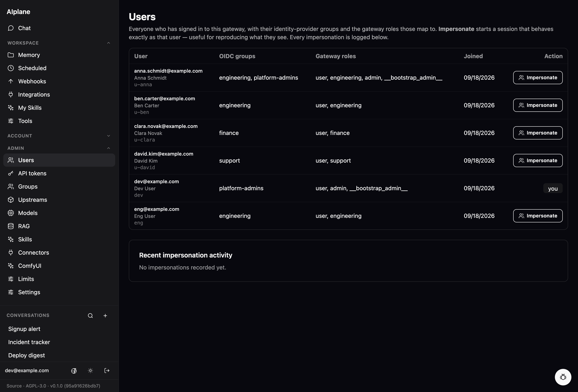Click the Alplane logo title
This screenshot has height=392, width=578.
coord(18,12)
